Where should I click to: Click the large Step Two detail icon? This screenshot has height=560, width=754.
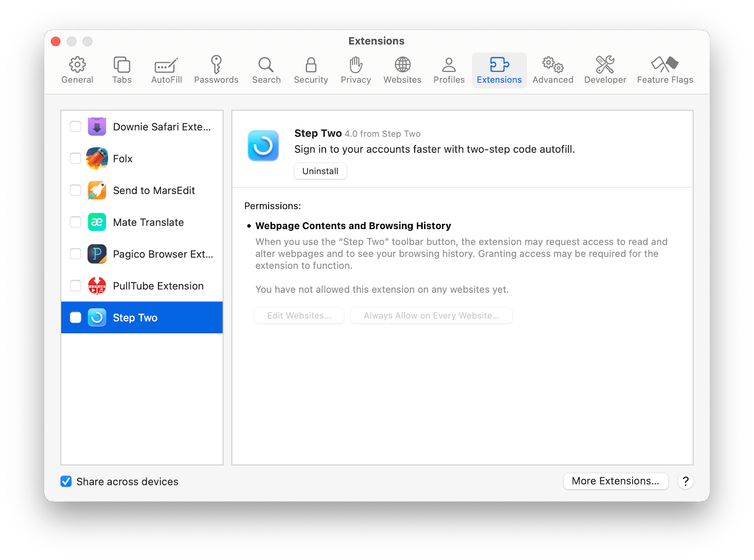pyautogui.click(x=263, y=146)
